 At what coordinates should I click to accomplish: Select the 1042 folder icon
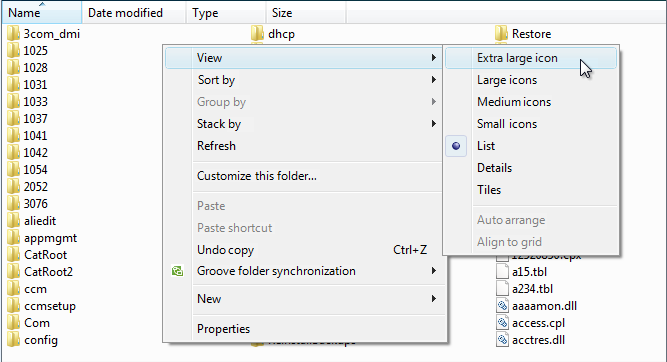coord(13,153)
